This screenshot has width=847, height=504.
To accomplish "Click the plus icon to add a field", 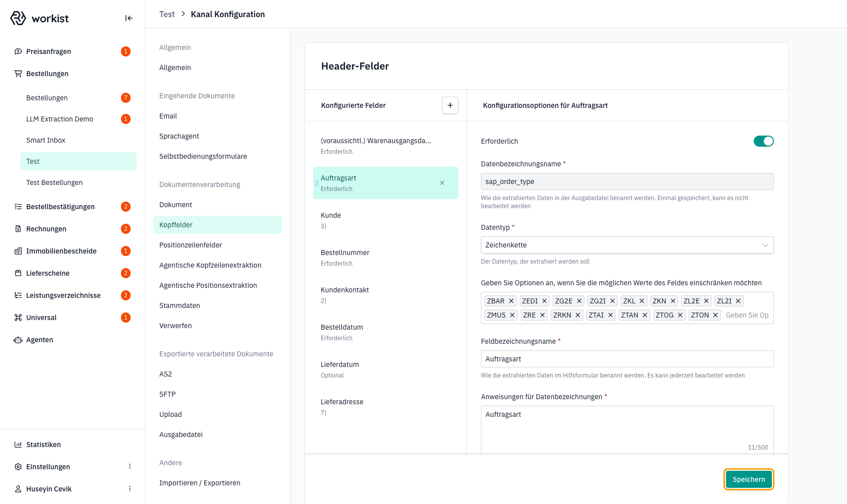I will (x=450, y=105).
